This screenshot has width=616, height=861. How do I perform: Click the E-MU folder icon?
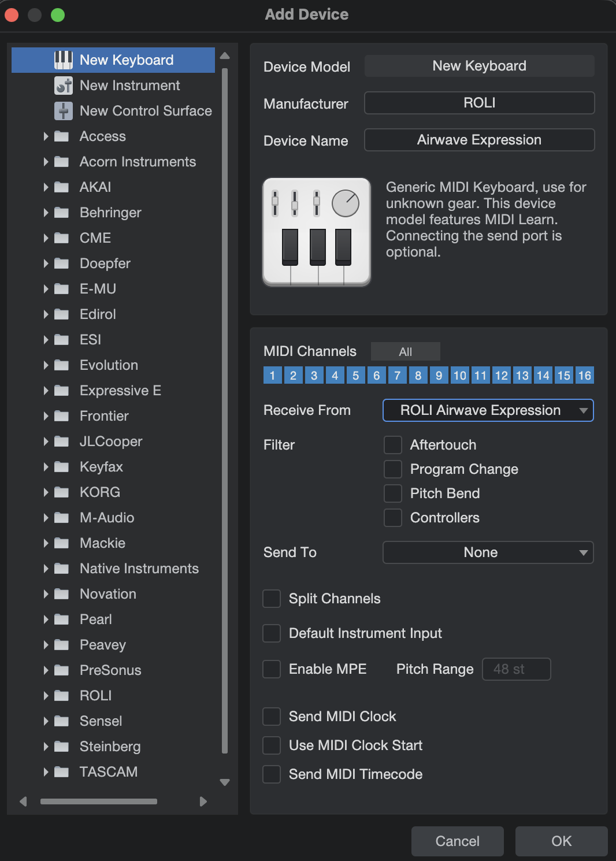pos(61,289)
